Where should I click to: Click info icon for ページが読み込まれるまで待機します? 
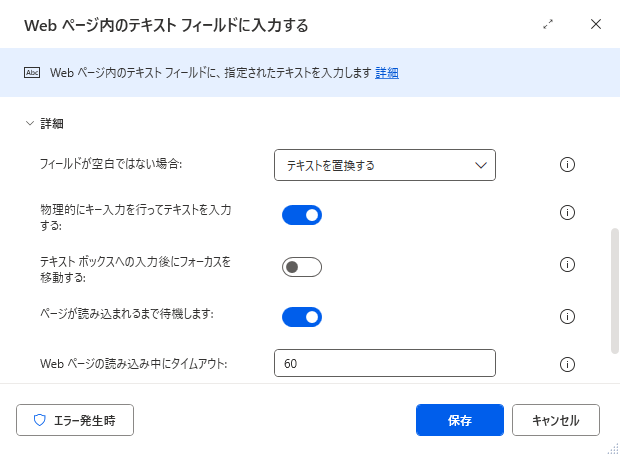[x=567, y=316]
